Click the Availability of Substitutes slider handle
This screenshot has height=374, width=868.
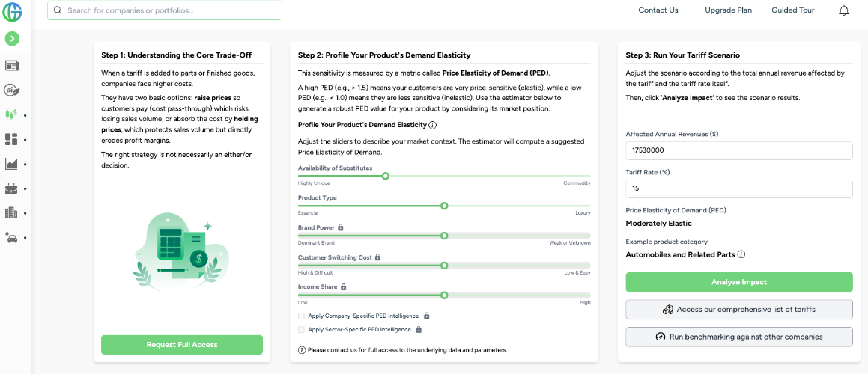(x=385, y=176)
